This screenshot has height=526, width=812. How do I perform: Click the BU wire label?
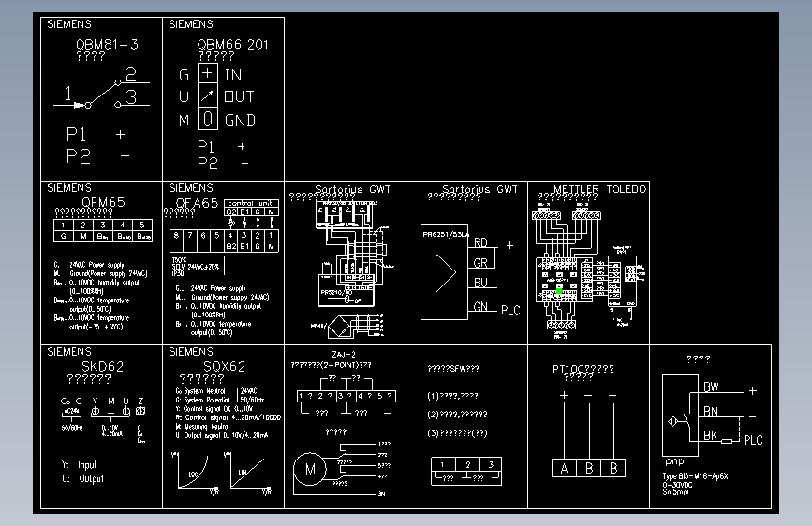coord(480,283)
